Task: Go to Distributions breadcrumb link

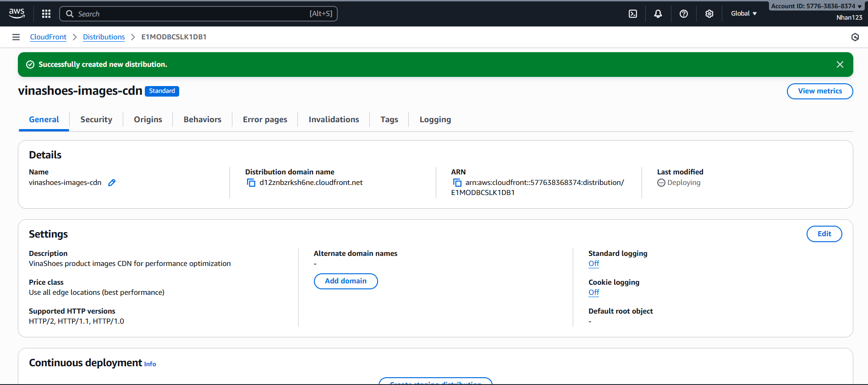Action: click(x=104, y=37)
